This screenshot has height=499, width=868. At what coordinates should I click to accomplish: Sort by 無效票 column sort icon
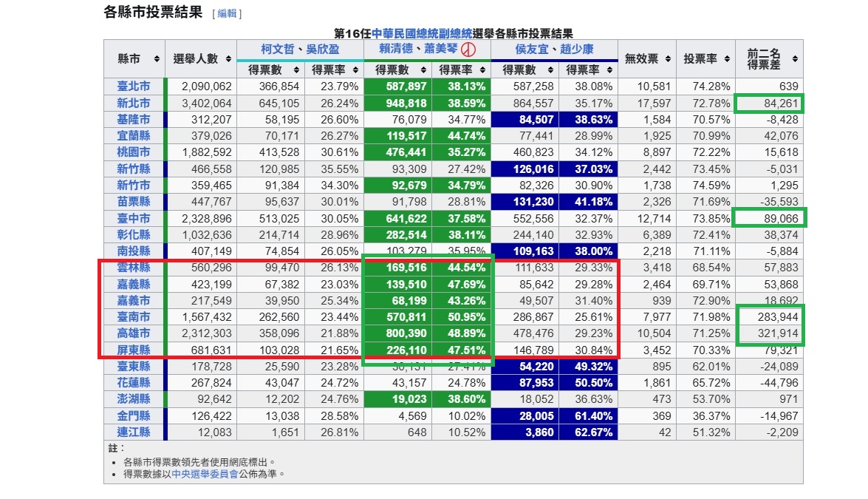[x=667, y=58]
